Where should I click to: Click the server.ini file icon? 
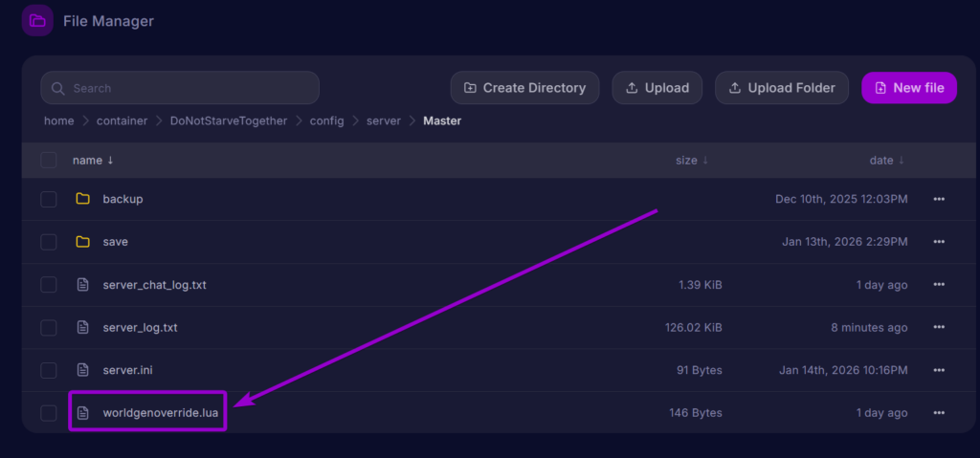(x=82, y=370)
